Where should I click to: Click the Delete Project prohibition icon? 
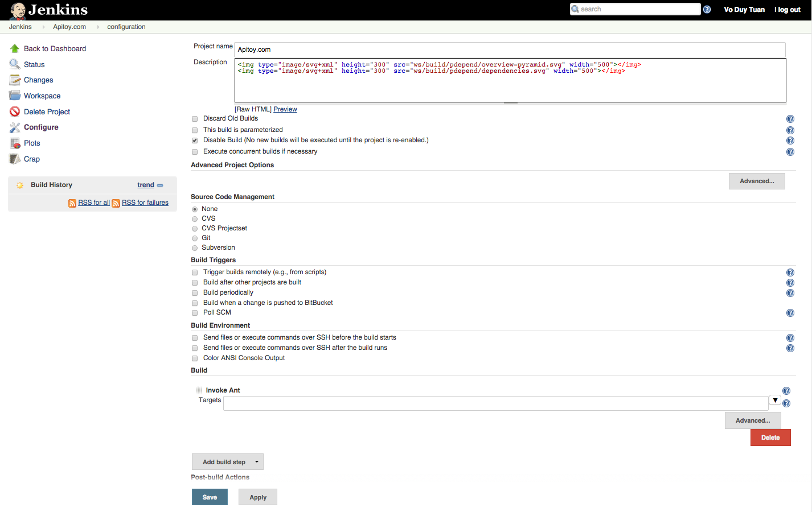pyautogui.click(x=15, y=112)
